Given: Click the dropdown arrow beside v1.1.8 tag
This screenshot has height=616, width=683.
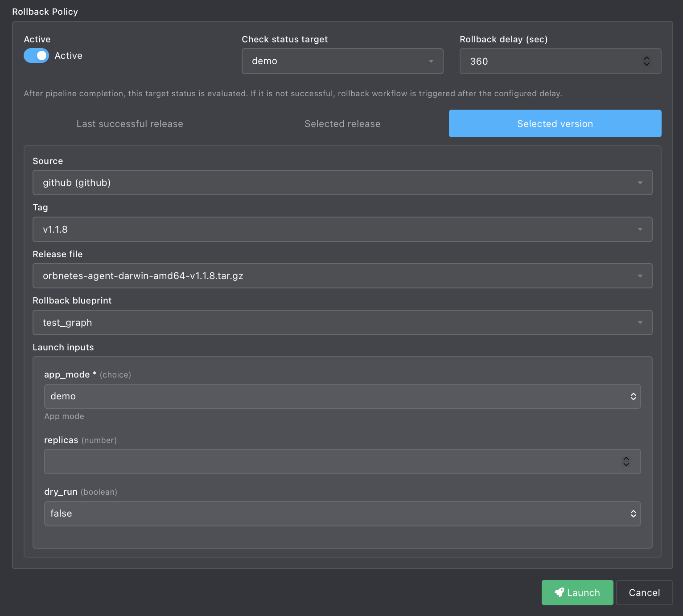Looking at the screenshot, I should (640, 229).
